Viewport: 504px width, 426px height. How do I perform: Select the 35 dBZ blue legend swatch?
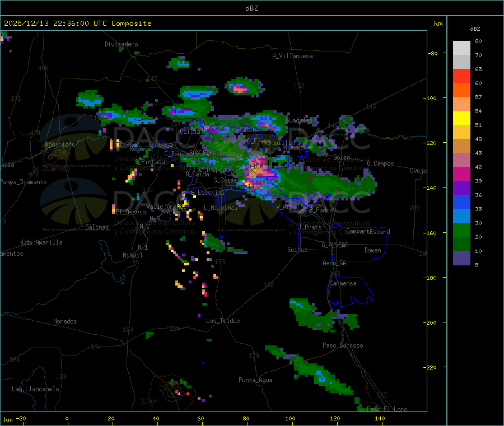(x=461, y=216)
